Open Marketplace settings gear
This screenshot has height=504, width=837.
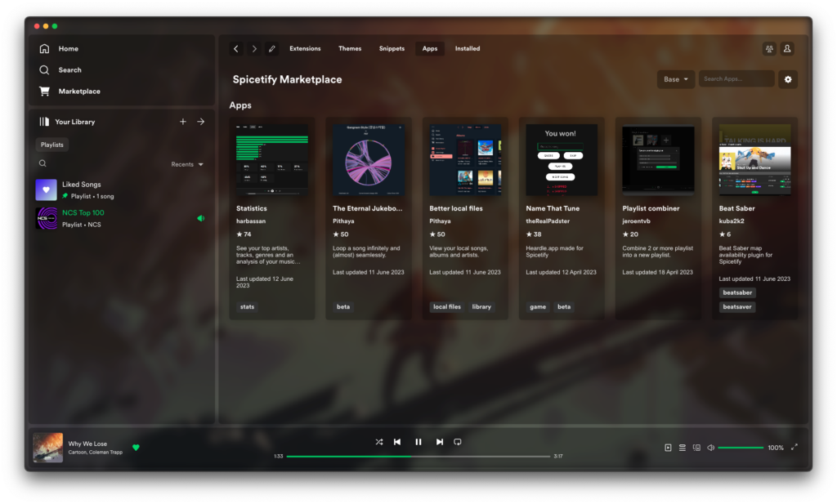pos(788,79)
